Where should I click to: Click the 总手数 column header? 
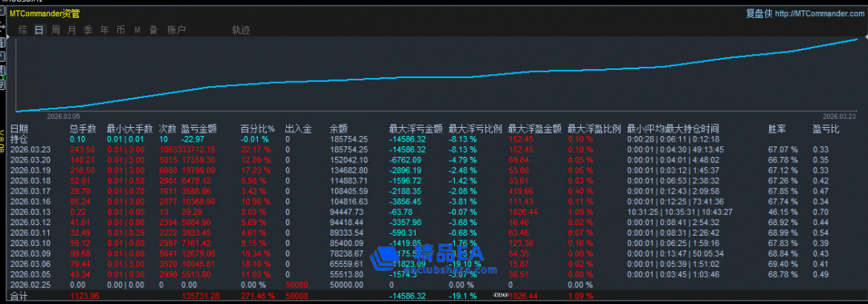83,129
